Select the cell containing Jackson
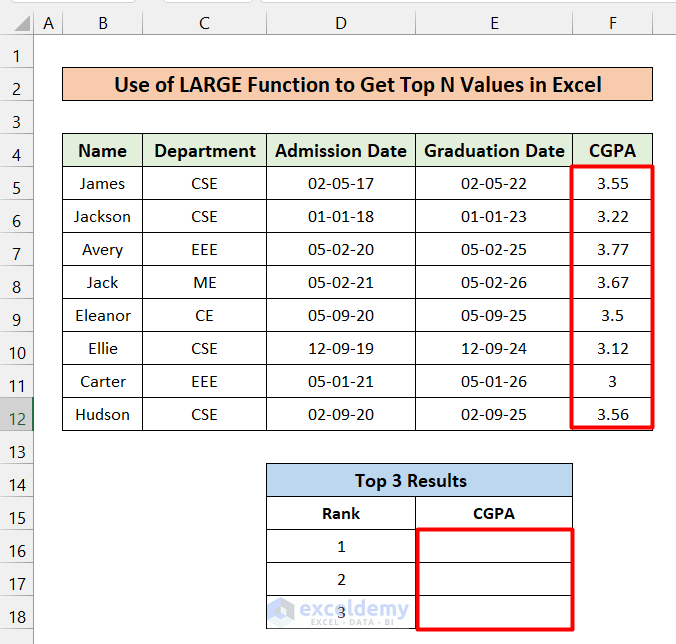This screenshot has width=676, height=644. [x=103, y=216]
